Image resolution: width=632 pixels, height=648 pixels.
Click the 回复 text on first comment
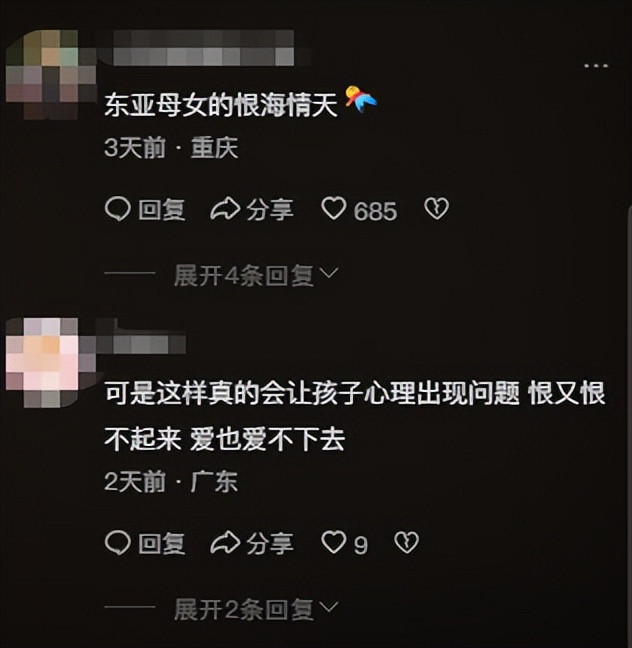tap(161, 210)
